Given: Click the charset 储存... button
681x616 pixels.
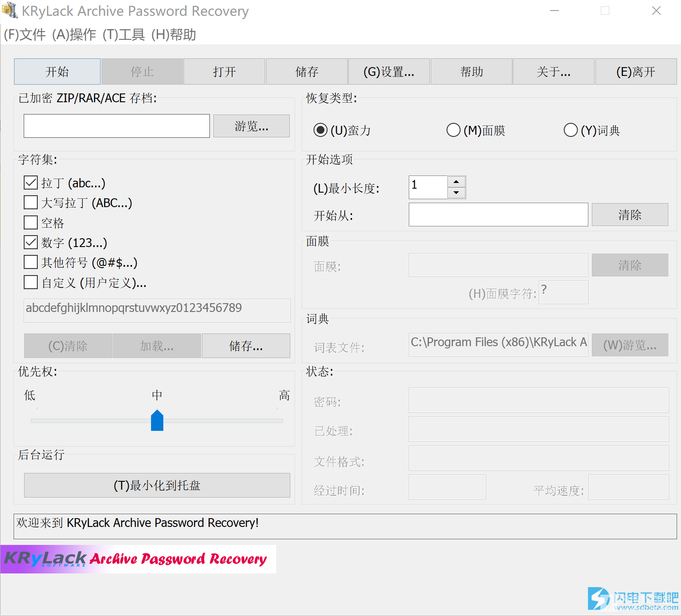Looking at the screenshot, I should click(246, 346).
